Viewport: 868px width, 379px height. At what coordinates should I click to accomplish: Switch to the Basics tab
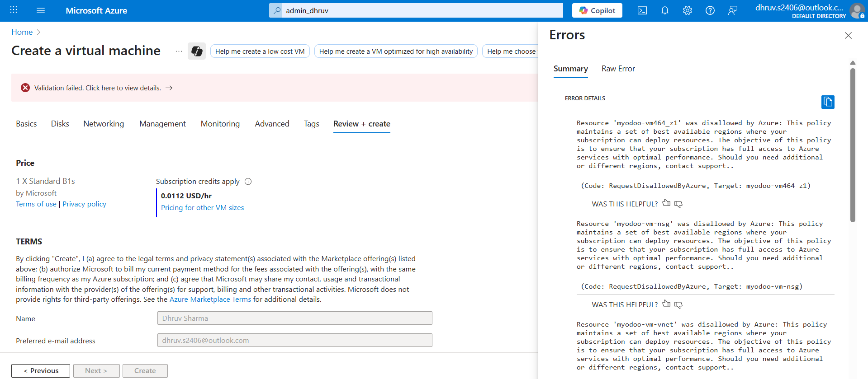26,124
